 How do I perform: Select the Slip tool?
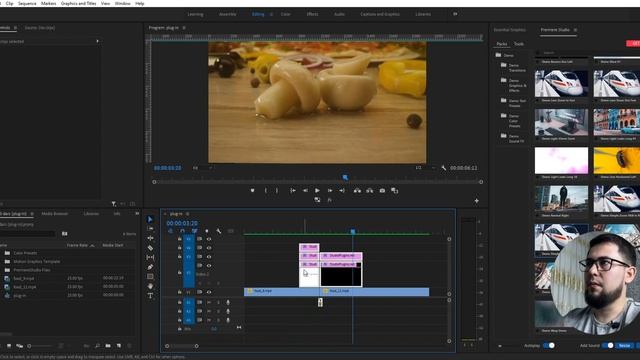(x=150, y=258)
